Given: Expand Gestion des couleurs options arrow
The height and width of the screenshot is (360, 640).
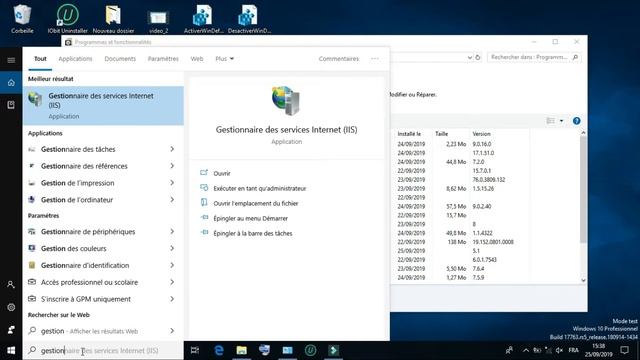Looking at the screenshot, I should coord(172,248).
